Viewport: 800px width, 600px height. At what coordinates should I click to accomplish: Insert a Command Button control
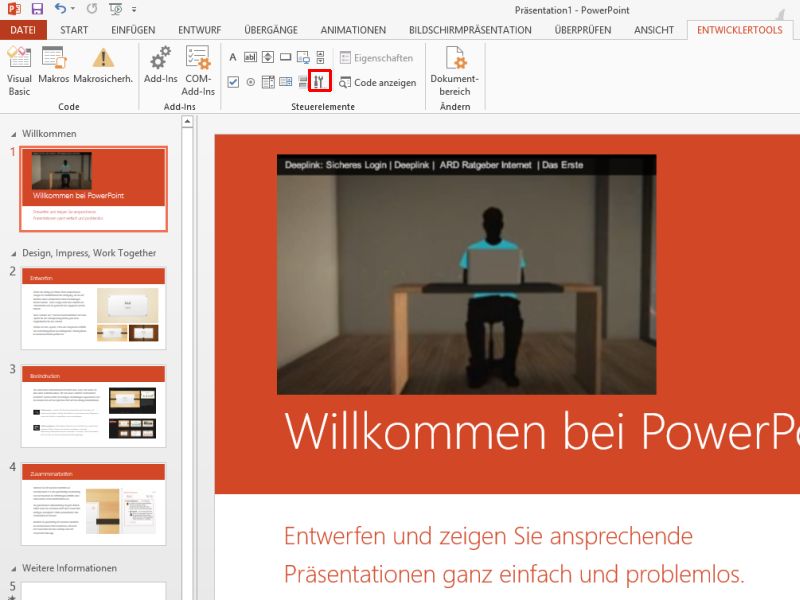click(x=285, y=57)
